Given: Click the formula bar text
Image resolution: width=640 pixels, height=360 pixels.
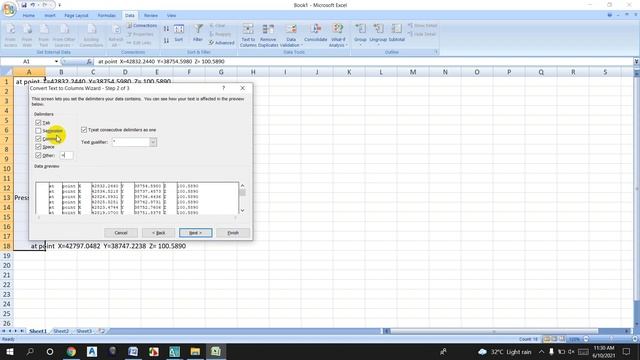Looking at the screenshot, I should click(161, 62).
